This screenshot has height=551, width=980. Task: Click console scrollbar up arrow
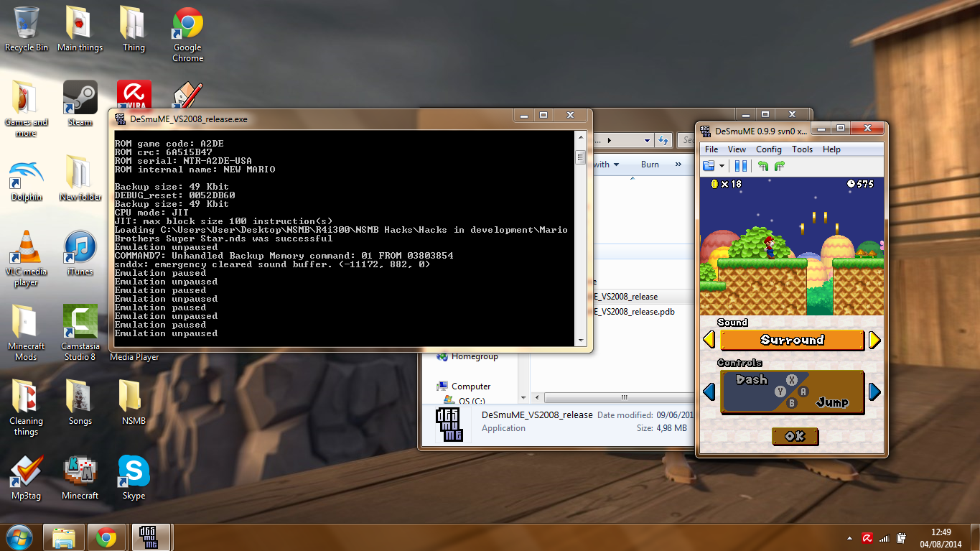pyautogui.click(x=580, y=136)
